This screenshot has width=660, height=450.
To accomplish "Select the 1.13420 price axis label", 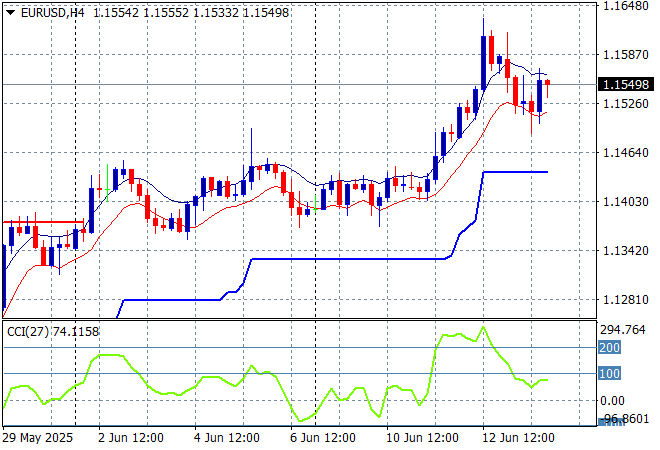I will (x=626, y=250).
